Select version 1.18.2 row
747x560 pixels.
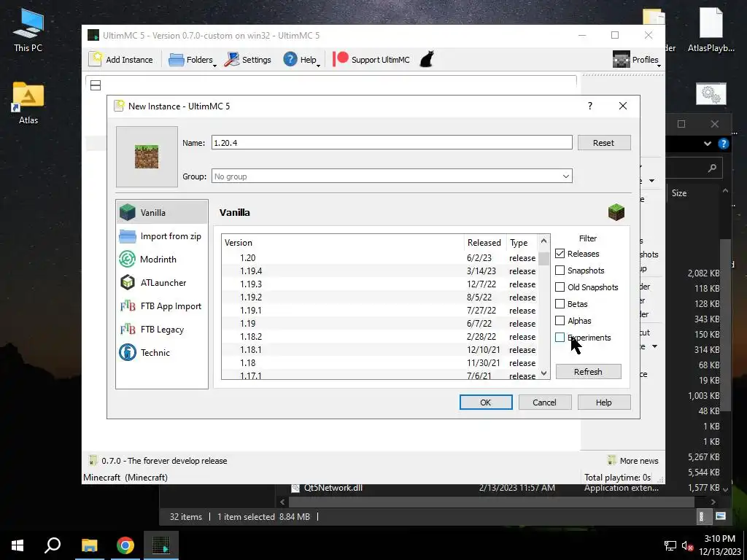point(379,336)
